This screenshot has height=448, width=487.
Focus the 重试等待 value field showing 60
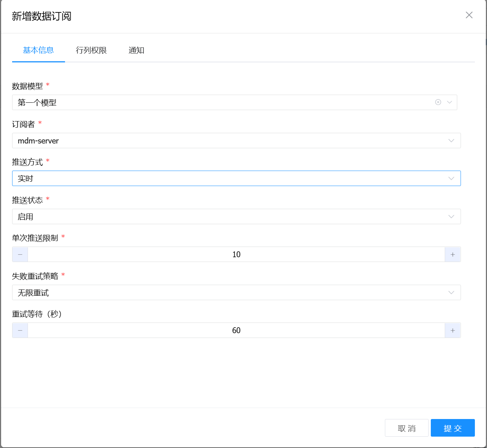click(237, 330)
